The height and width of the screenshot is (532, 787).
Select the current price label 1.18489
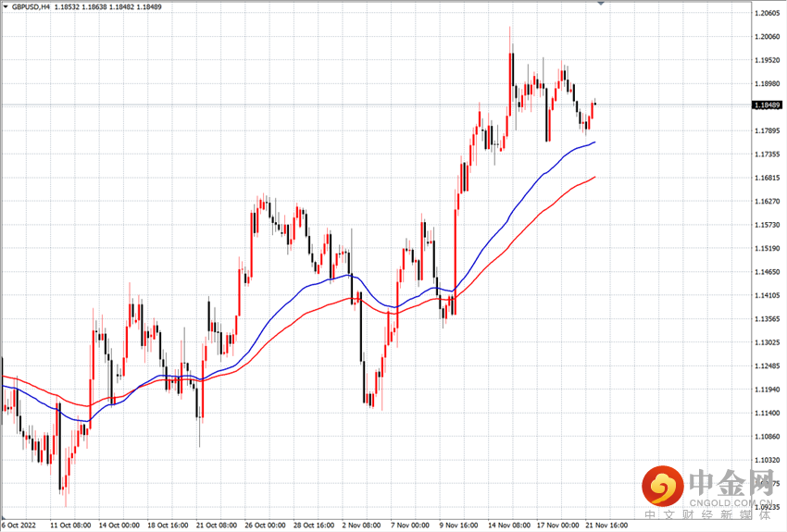[x=768, y=105]
